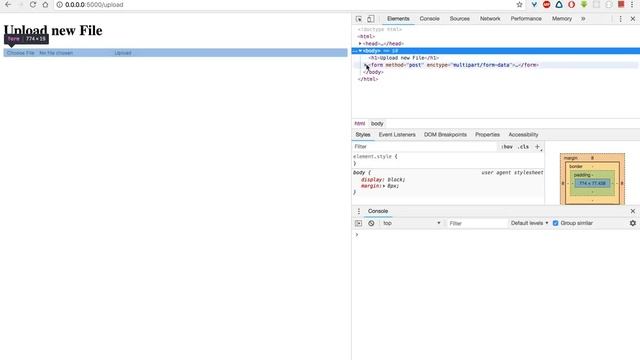This screenshot has width=640, height=360.
Task: Switch to the Console tab in top bar
Action: pos(429,19)
